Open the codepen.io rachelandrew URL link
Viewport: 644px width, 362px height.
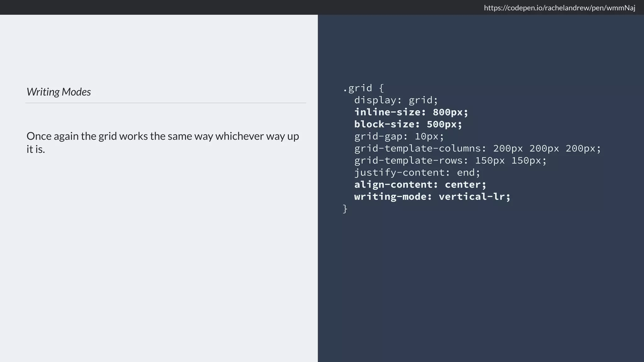pos(559,8)
